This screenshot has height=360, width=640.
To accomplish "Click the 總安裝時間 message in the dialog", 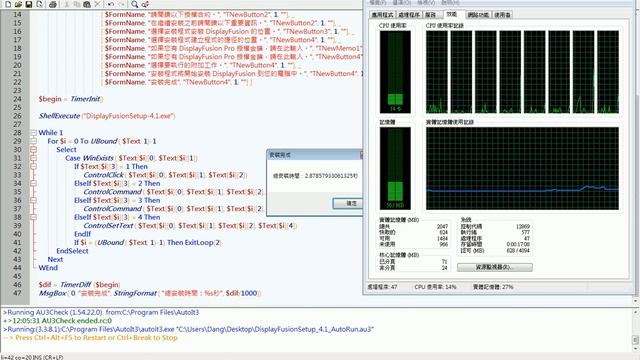I will tap(315, 176).
